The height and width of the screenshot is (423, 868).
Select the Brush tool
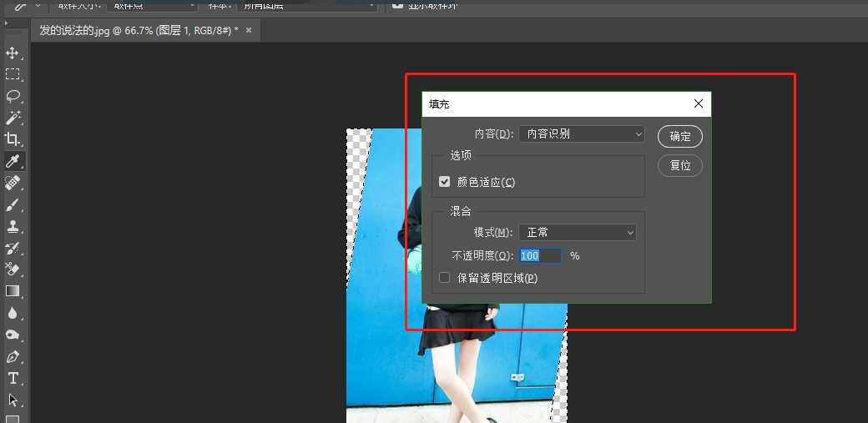click(13, 204)
